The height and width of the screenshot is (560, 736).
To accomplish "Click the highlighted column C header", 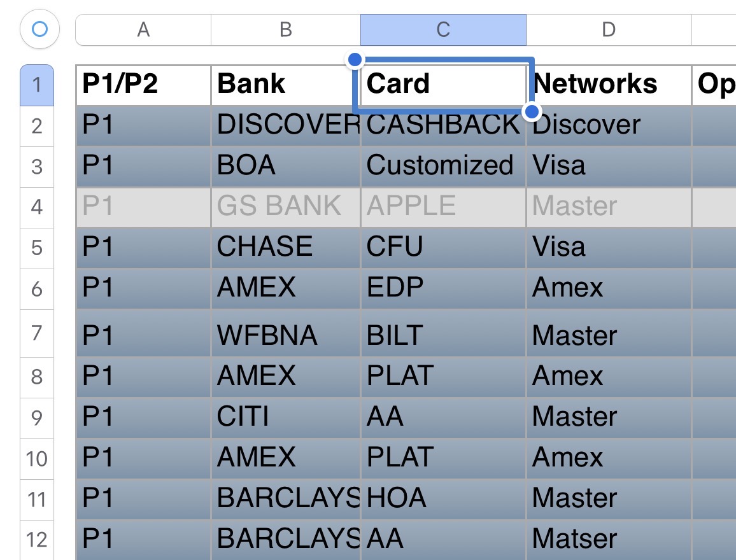I will point(443,30).
